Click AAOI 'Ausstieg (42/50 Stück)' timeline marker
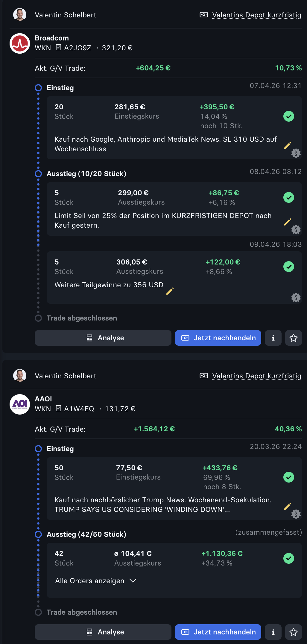 point(38,534)
